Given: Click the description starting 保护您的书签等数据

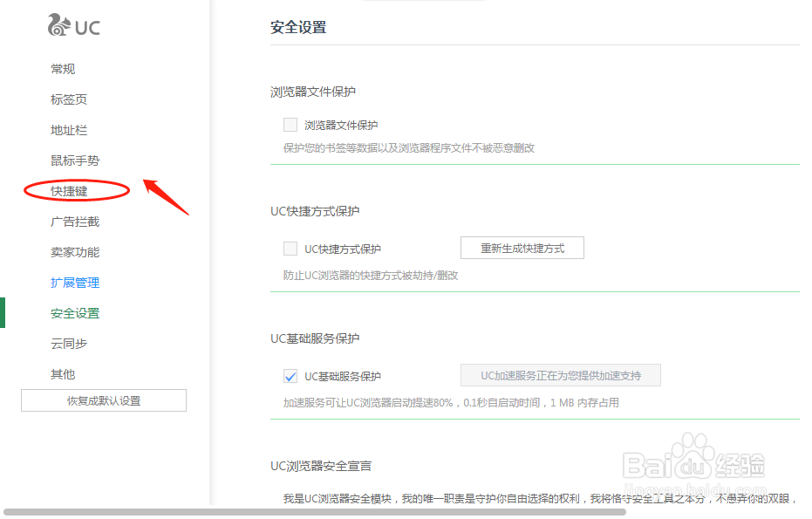Looking at the screenshot, I should pos(409,148).
